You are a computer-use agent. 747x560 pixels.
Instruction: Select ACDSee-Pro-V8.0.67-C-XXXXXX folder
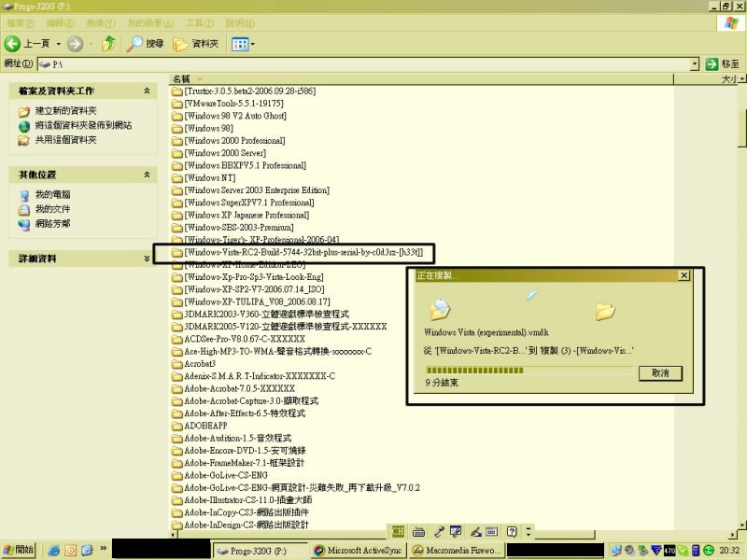[238, 339]
